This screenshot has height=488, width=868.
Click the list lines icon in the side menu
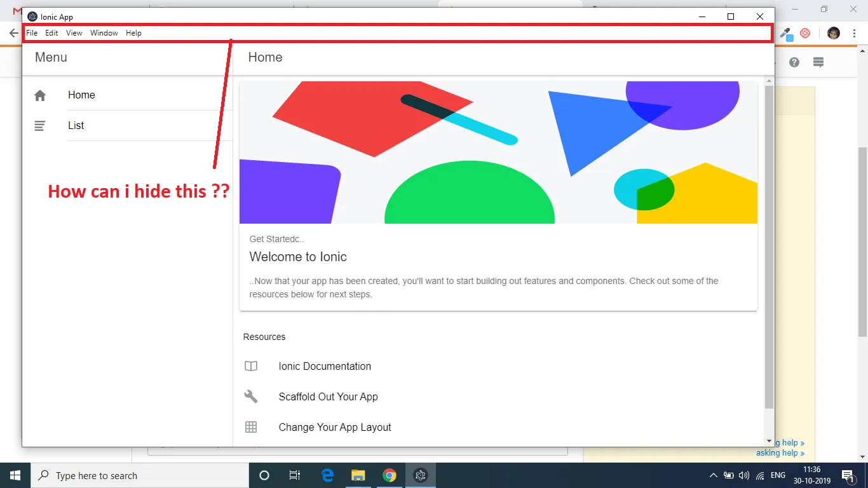point(40,126)
